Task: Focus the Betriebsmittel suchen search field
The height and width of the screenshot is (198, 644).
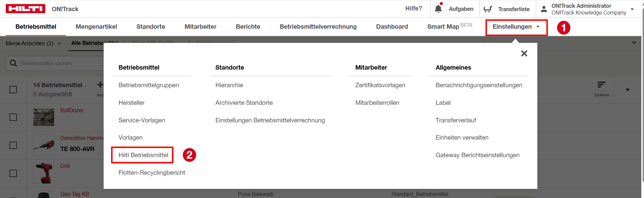Action: [55, 63]
